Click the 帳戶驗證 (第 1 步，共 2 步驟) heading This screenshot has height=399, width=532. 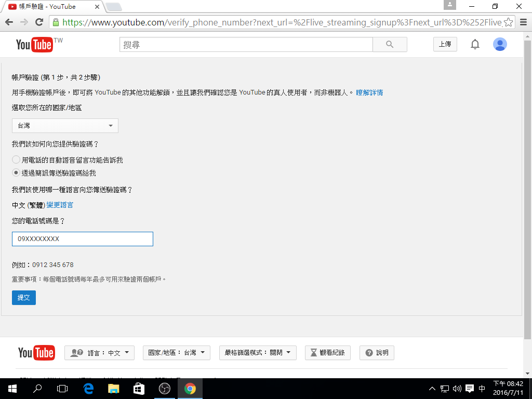coord(56,77)
